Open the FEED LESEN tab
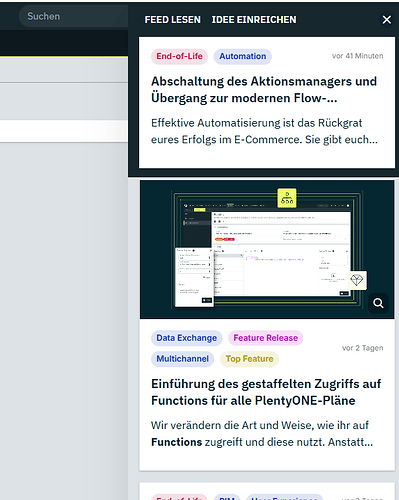 pyautogui.click(x=173, y=20)
